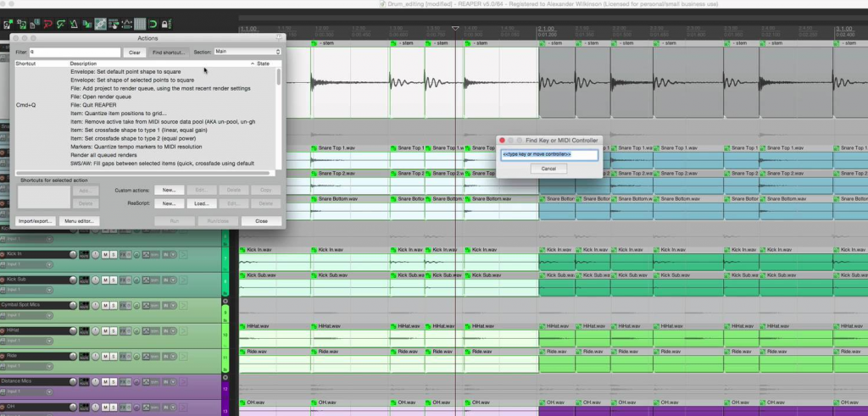
Task: Toggle the metronome toolbar icon
Action: pos(75,24)
